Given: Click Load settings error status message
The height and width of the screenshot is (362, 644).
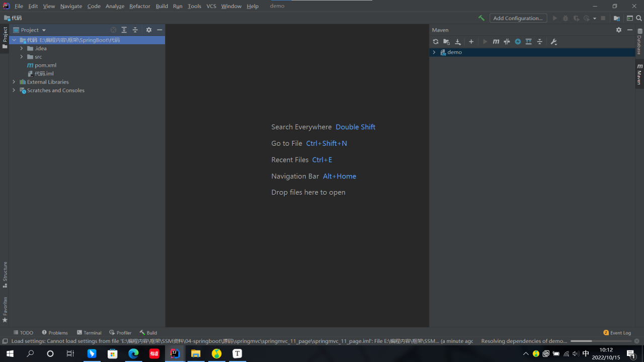Looking at the screenshot, I should tap(242, 341).
